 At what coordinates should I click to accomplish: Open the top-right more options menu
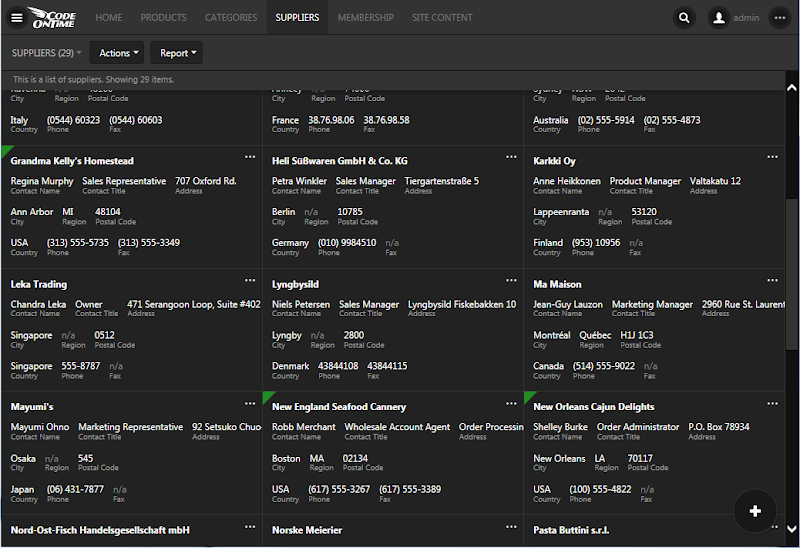coord(780,18)
